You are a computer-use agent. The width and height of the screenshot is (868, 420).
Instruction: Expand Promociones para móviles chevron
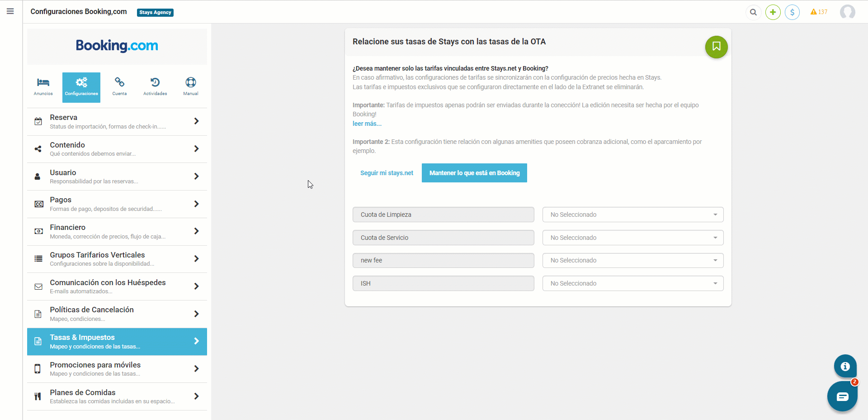tap(196, 369)
